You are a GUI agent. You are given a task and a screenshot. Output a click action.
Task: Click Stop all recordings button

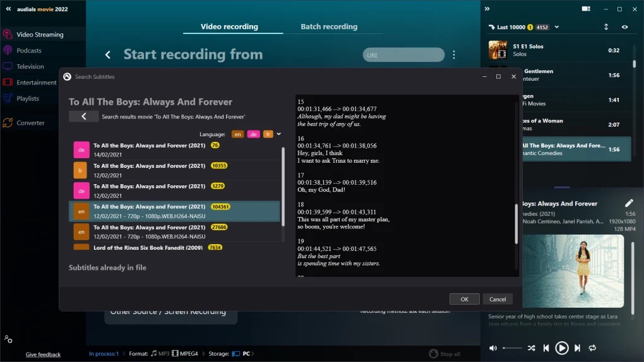pyautogui.click(x=444, y=354)
